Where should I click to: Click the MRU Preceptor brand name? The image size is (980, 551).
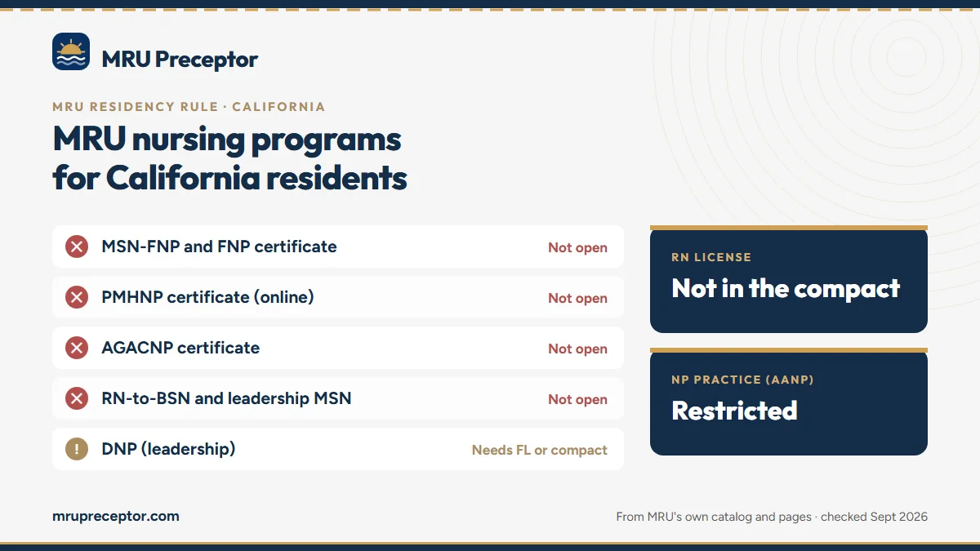pyautogui.click(x=180, y=60)
